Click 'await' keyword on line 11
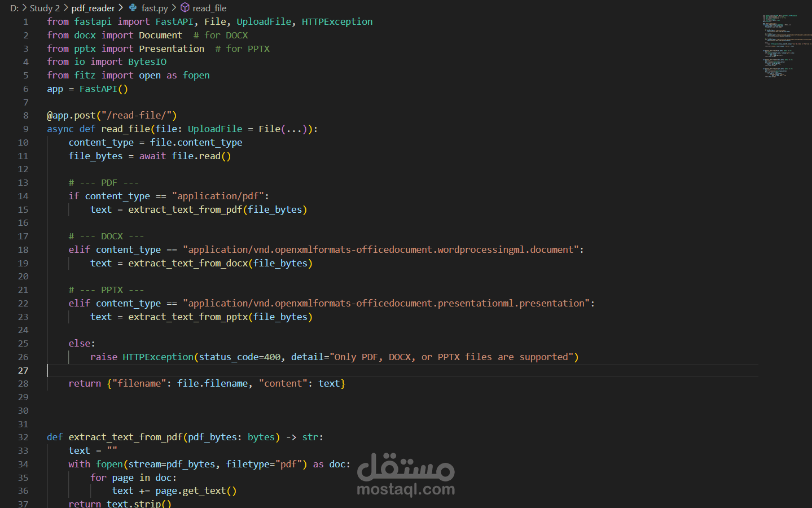The image size is (812, 508). point(153,156)
